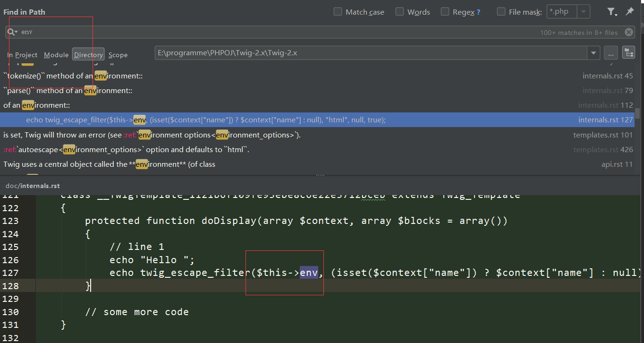Switch to In Project scope tab

pyautogui.click(x=22, y=55)
